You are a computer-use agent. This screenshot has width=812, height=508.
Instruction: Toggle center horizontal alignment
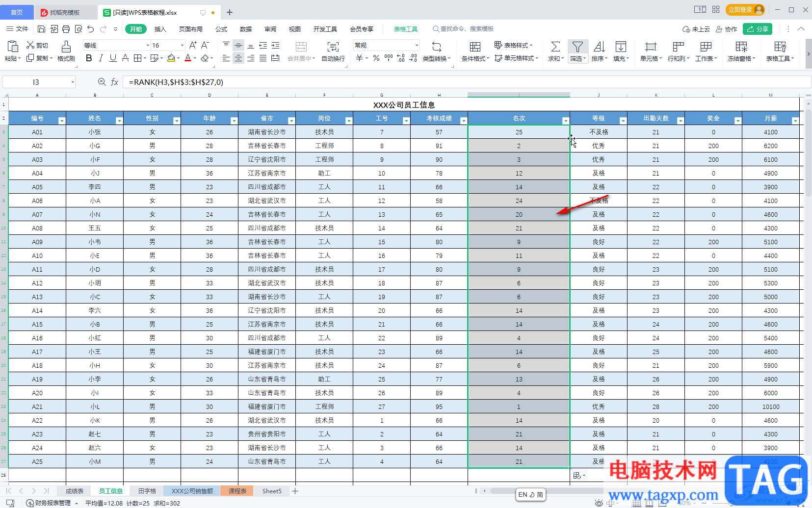coord(238,58)
